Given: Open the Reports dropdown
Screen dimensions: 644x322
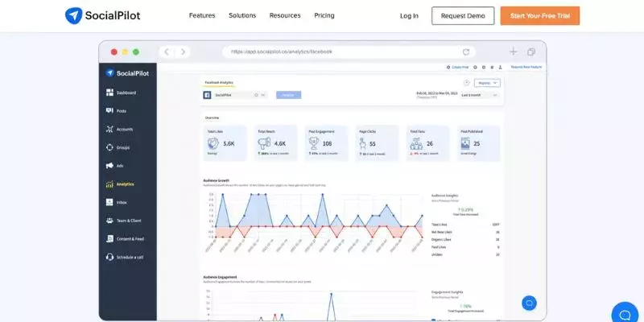Looking at the screenshot, I should [x=487, y=83].
